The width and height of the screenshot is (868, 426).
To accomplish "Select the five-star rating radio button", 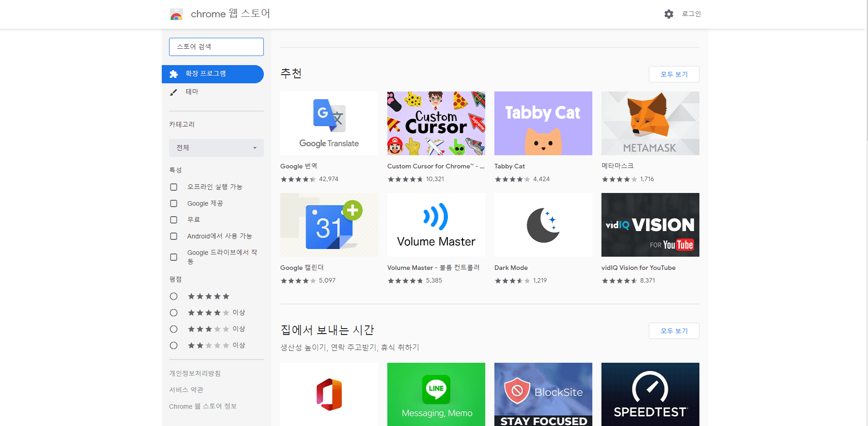I will tap(174, 296).
